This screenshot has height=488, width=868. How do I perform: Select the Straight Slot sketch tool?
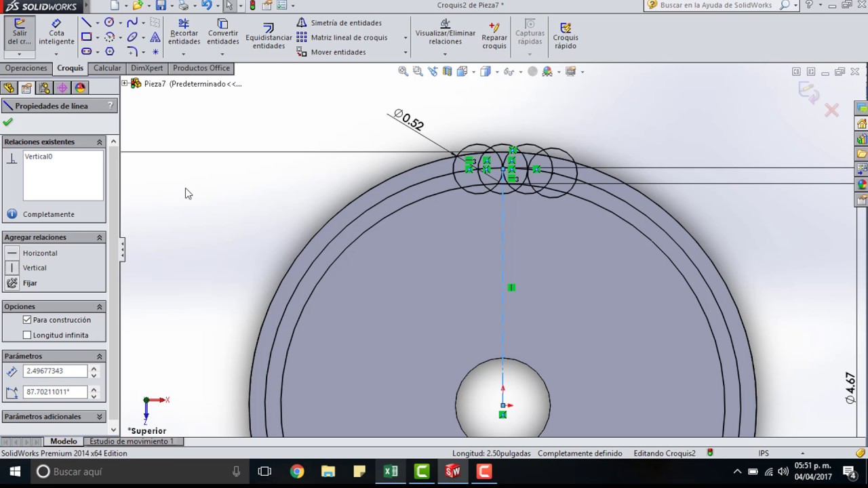[x=87, y=52]
